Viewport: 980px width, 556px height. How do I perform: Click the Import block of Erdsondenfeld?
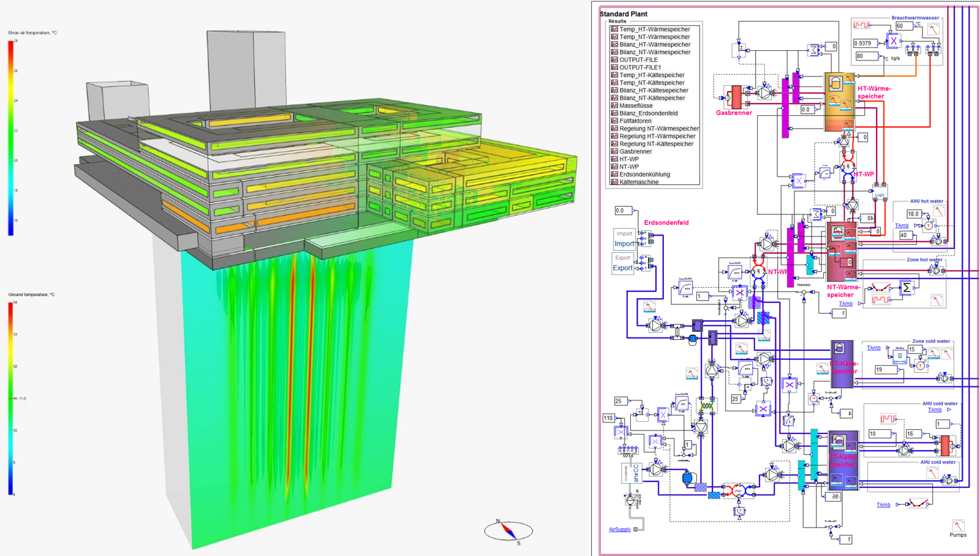(624, 239)
